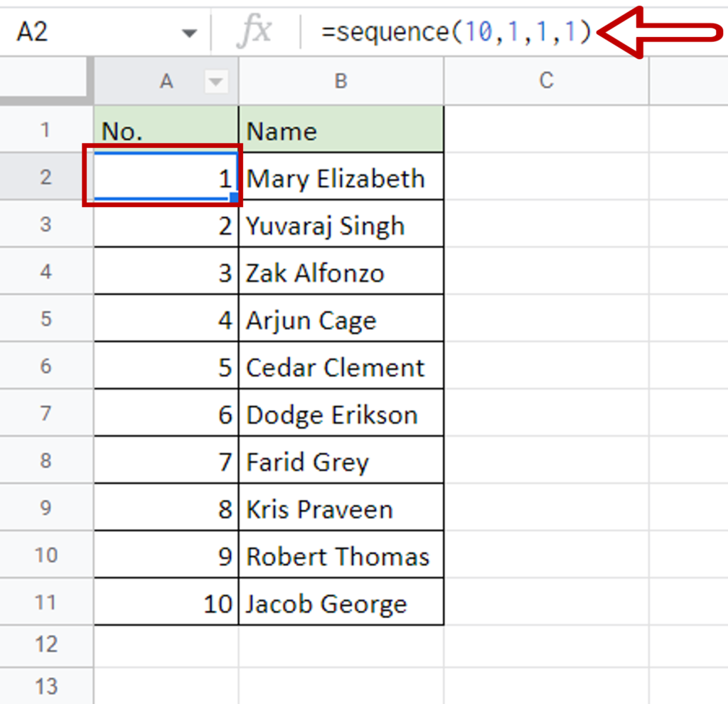Click the "Name" header cell

341,129
